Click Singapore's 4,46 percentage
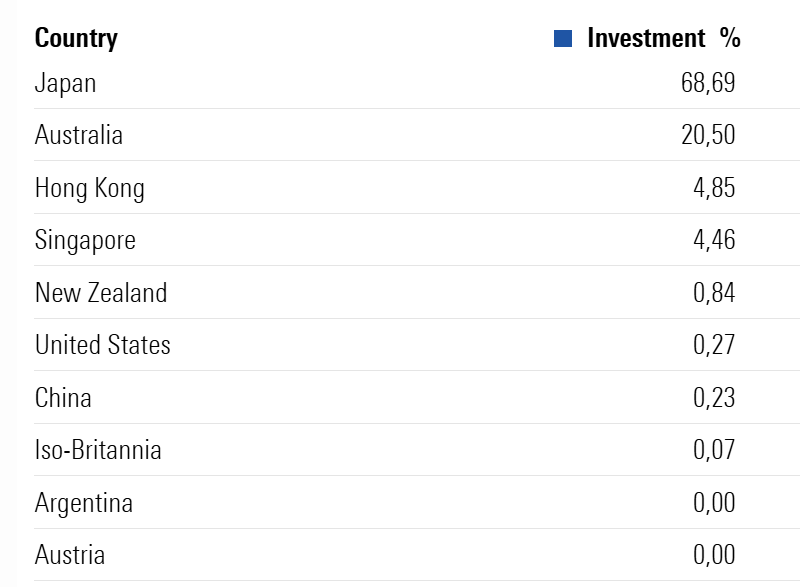Viewport: 800px width, 587px height. (714, 240)
